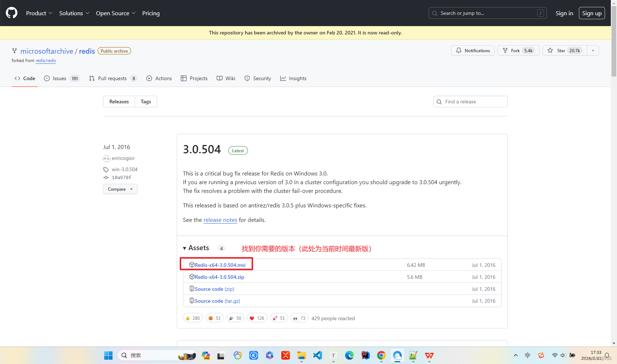
Task: Collapse the Assets section
Action: [196, 248]
